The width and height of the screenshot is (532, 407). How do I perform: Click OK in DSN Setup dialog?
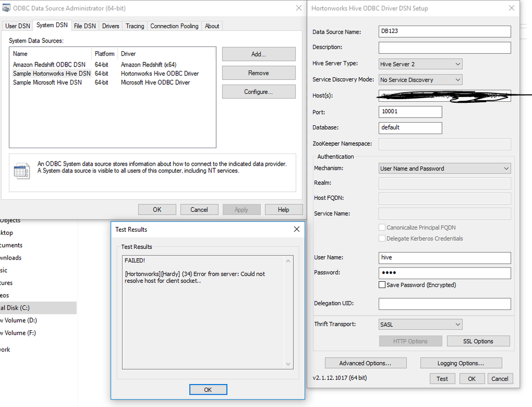[472, 378]
